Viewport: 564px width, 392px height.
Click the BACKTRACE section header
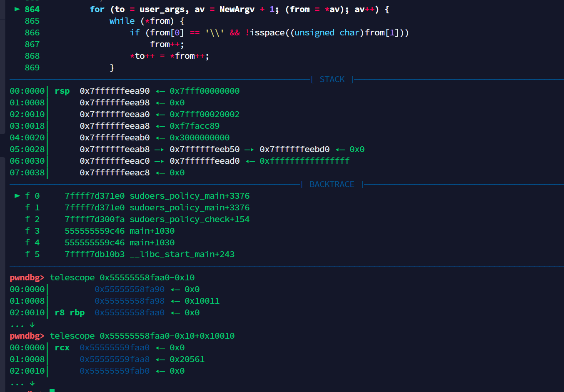pyautogui.click(x=332, y=184)
